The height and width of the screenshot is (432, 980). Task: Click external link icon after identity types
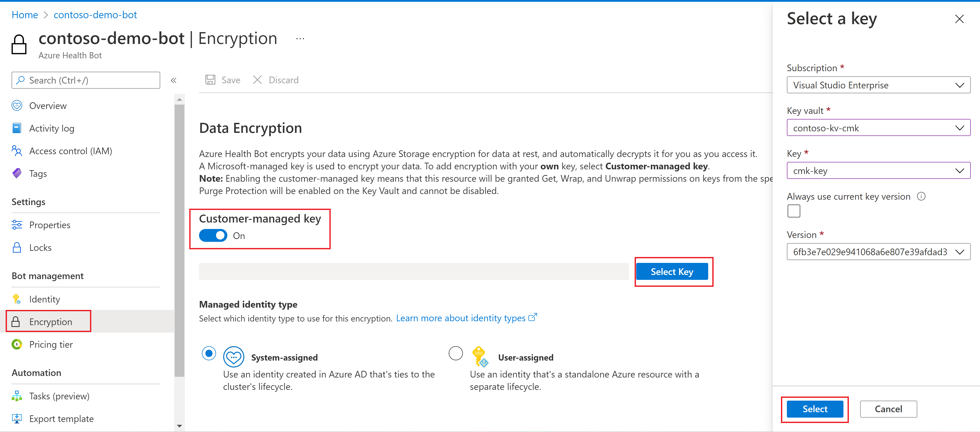point(533,317)
